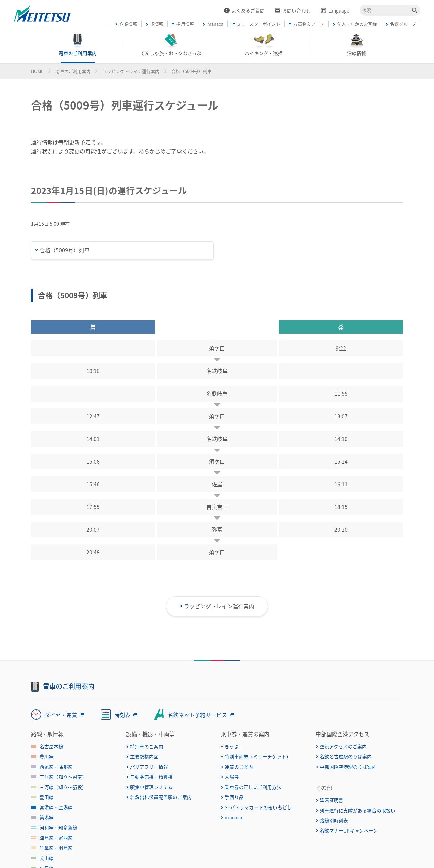This screenshot has width=434, height=868.
Task: Click the castle icon for 沿線情報
Action: click(357, 40)
